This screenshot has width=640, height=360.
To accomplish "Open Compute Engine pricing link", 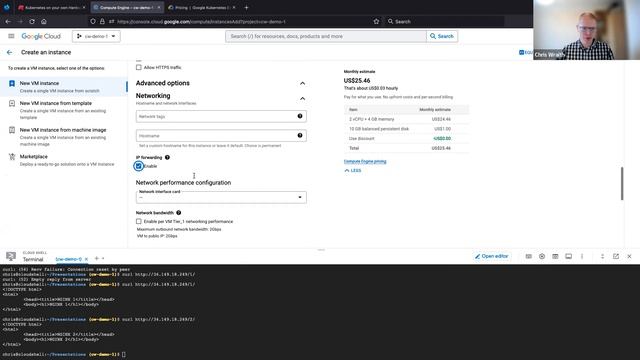I will click(x=365, y=161).
